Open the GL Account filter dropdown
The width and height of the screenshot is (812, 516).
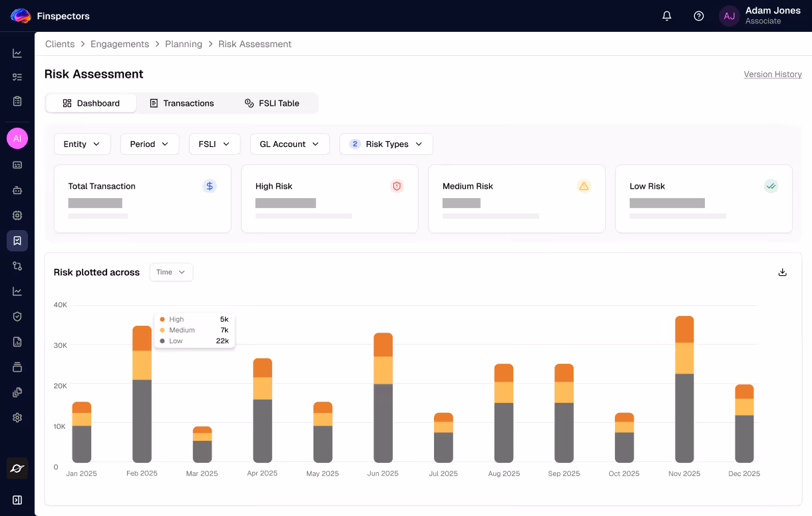click(x=290, y=144)
